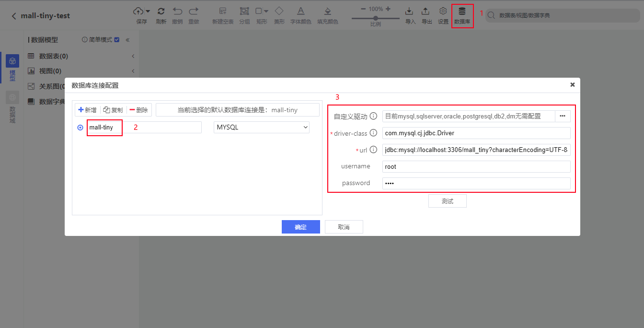Click the Test (测试) connection button
644x328 pixels.
tap(448, 201)
